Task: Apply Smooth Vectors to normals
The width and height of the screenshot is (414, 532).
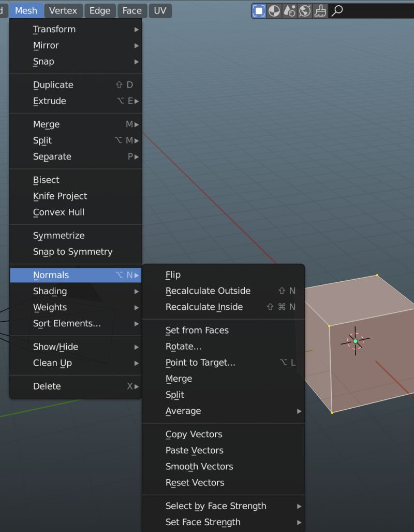Action: [199, 466]
